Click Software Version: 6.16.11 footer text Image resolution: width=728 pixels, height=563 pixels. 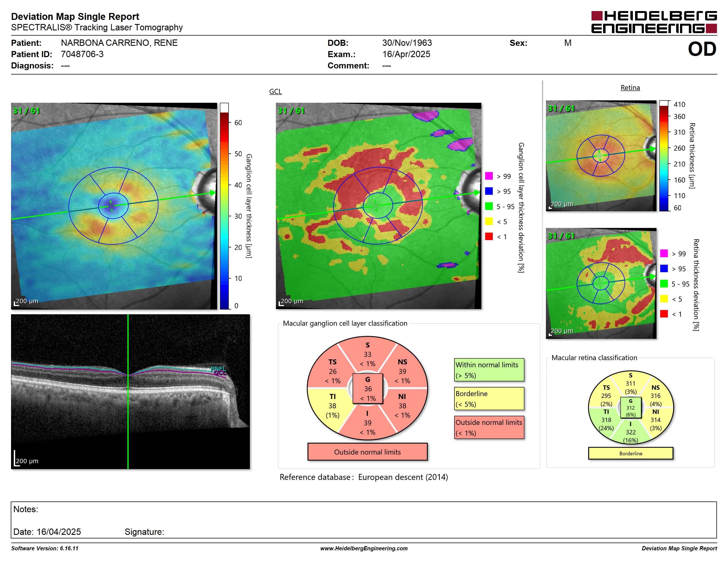point(45,548)
